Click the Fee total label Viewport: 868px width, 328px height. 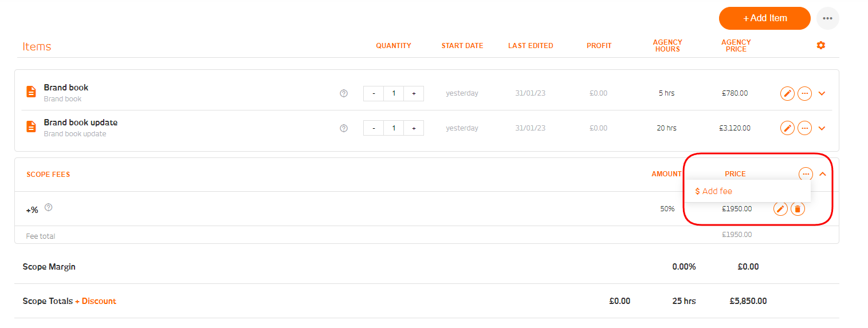(x=41, y=236)
